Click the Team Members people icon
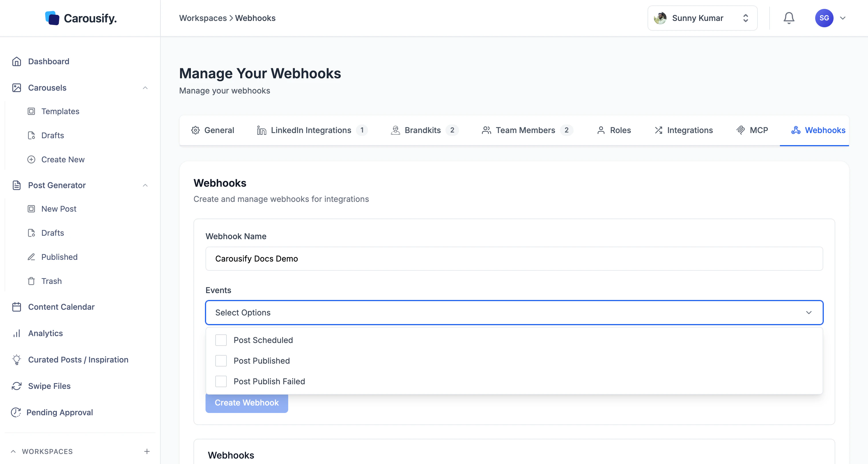The image size is (868, 464). click(486, 130)
